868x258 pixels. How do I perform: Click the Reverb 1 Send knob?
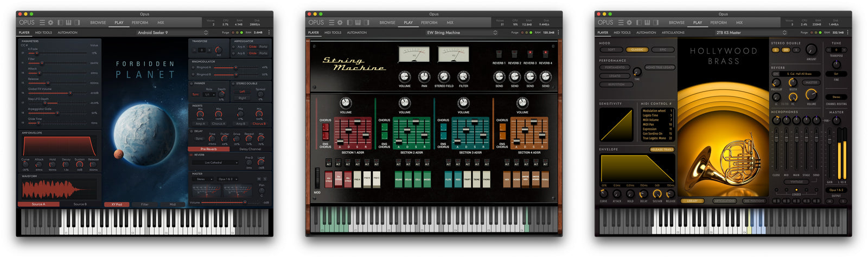[x=499, y=77]
